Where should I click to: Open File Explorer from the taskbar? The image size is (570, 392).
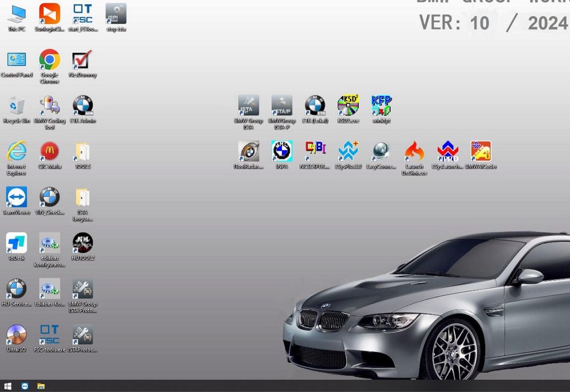pos(40,386)
